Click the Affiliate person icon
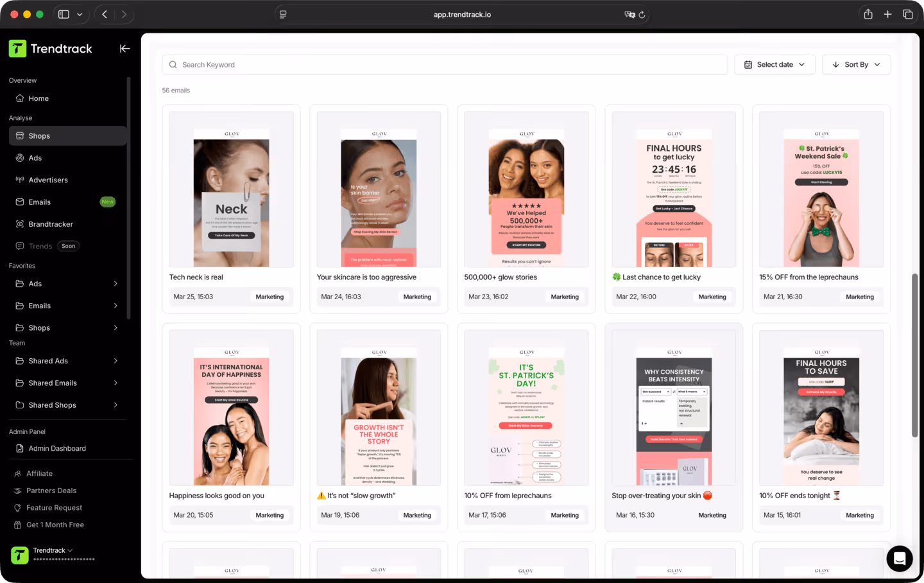924x583 pixels. point(18,473)
